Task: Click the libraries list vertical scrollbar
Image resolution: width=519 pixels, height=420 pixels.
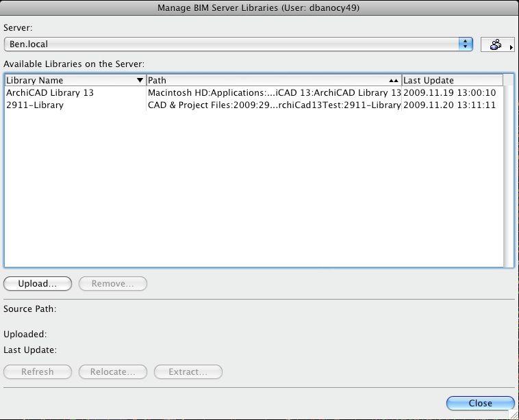Action: tap(508, 170)
